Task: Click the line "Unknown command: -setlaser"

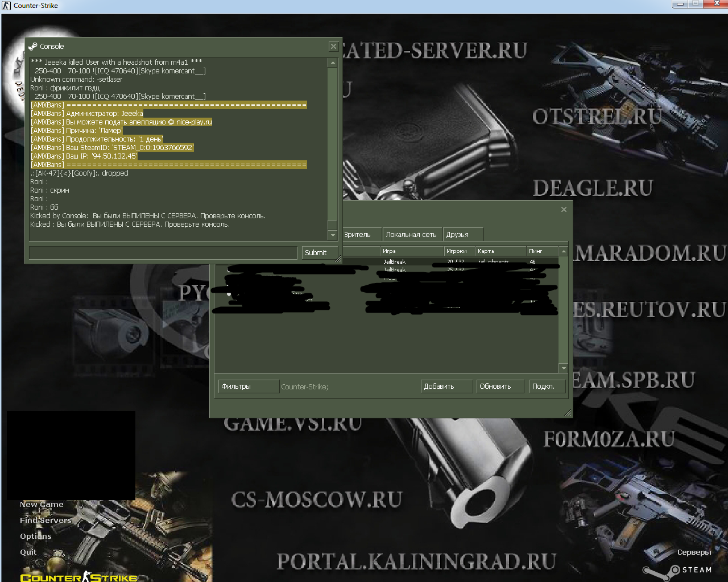Action: (76, 80)
